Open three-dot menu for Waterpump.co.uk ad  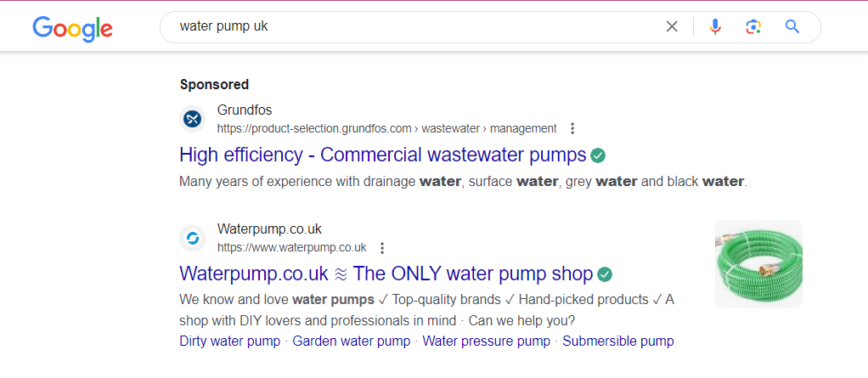pyautogui.click(x=381, y=248)
